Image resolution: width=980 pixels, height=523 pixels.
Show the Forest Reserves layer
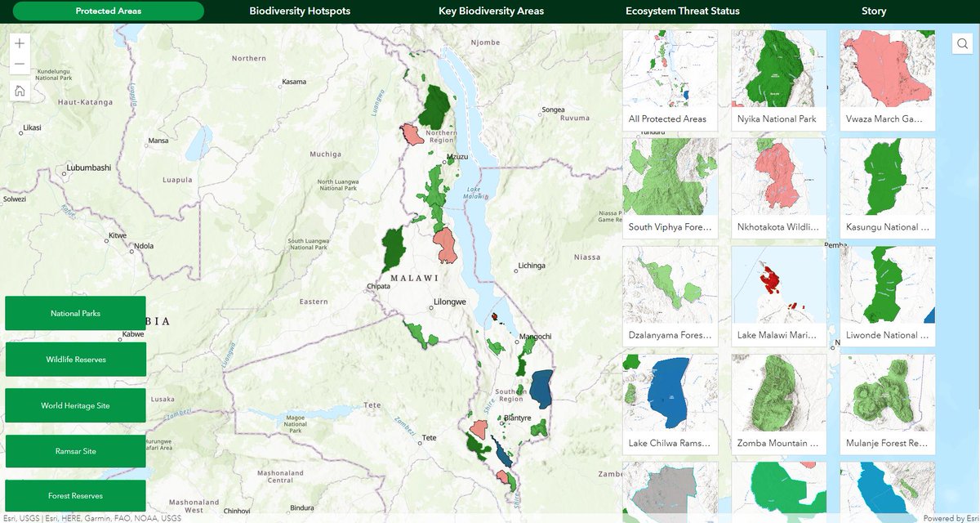tap(75, 495)
